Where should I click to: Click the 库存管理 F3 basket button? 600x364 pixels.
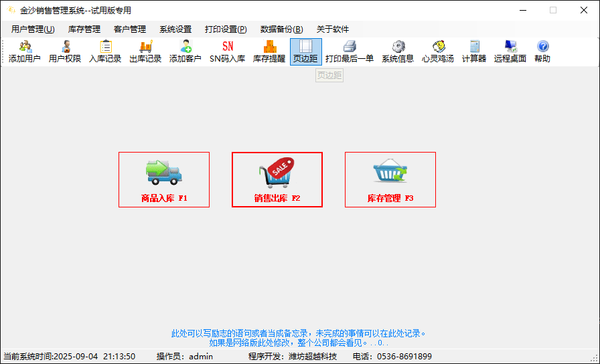click(390, 179)
